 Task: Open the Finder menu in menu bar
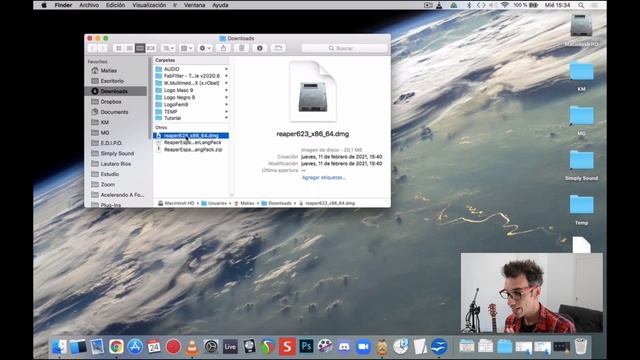point(63,5)
